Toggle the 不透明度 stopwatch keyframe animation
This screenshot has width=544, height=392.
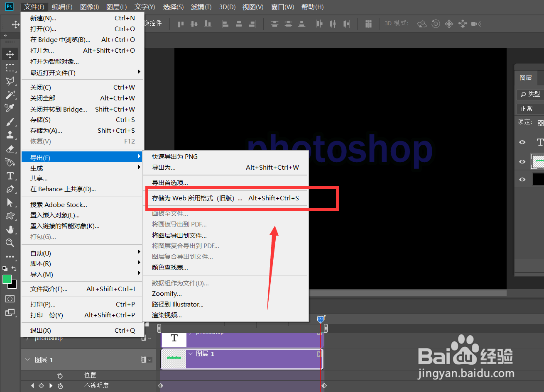60,386
